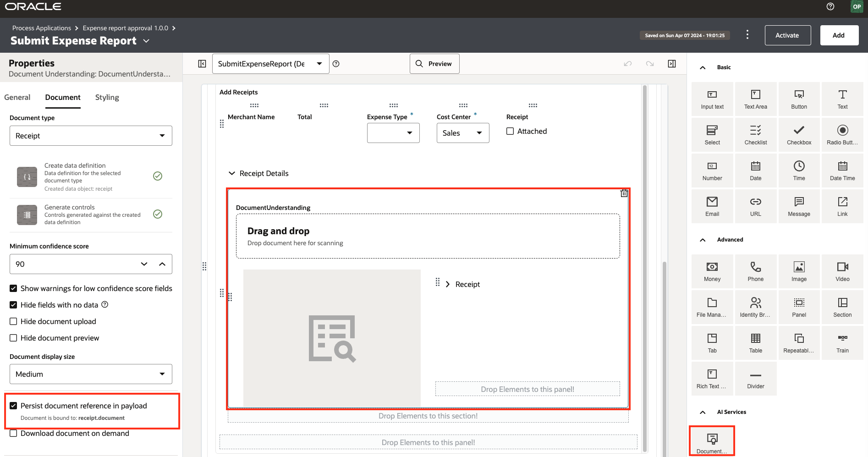Expand the Receipt panel chevron in canvas
The width and height of the screenshot is (868, 457).
pyautogui.click(x=447, y=284)
